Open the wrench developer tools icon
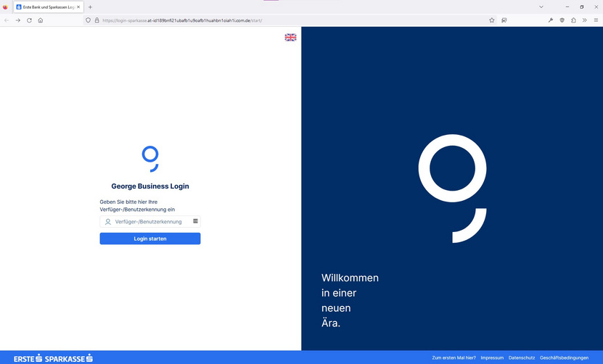This screenshot has width=603, height=364. click(551, 20)
